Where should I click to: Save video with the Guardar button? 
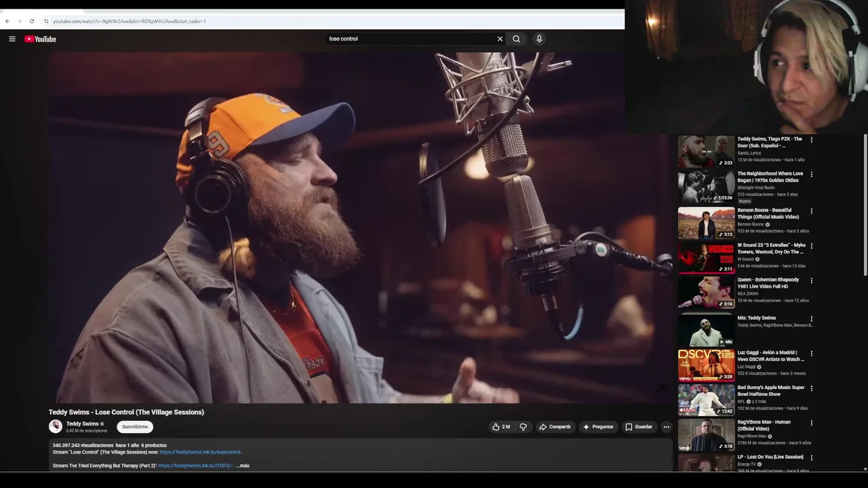click(639, 427)
